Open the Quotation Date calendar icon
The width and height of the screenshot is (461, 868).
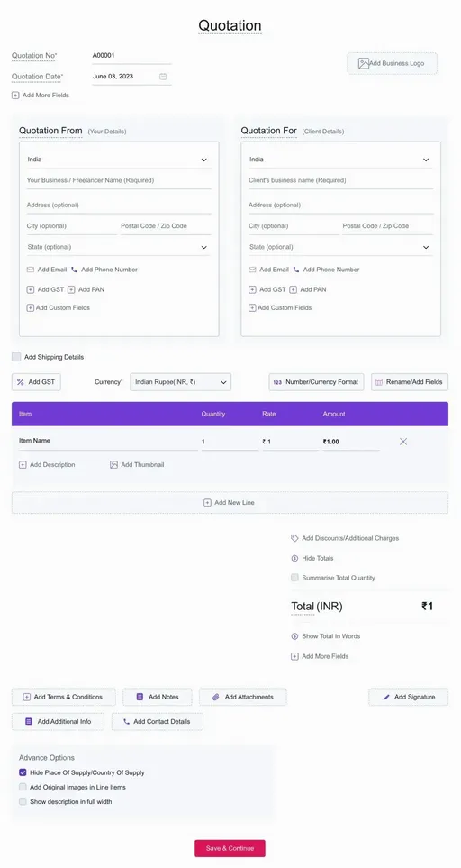[163, 77]
